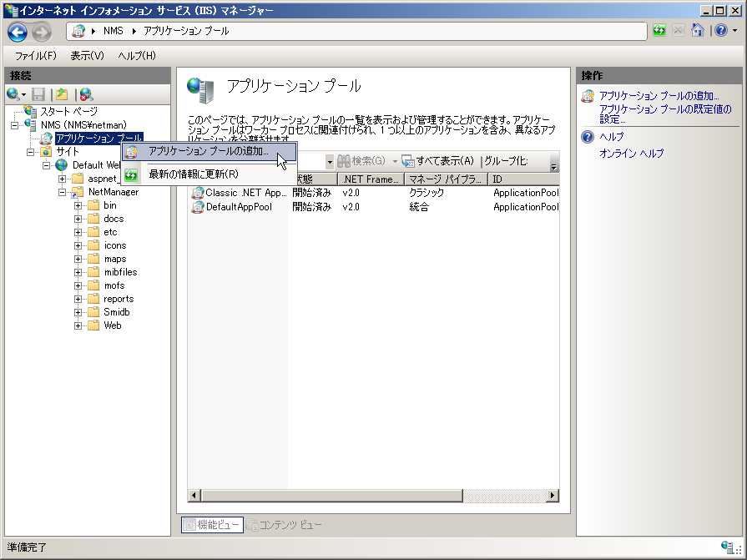Sort by マネージ パイプラ... column header
Viewport: 747px width, 560px height.
click(x=446, y=179)
